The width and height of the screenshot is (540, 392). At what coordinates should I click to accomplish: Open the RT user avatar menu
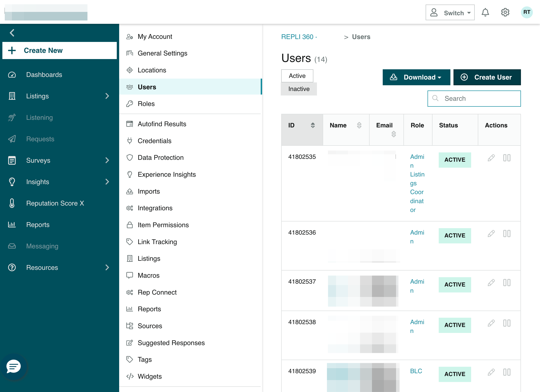click(x=527, y=12)
